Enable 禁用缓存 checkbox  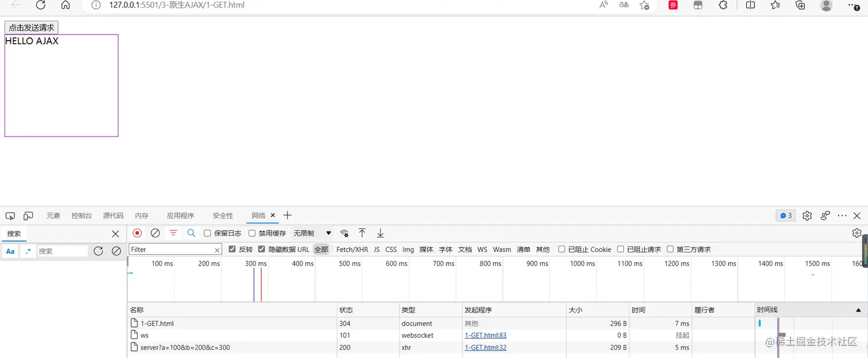252,233
